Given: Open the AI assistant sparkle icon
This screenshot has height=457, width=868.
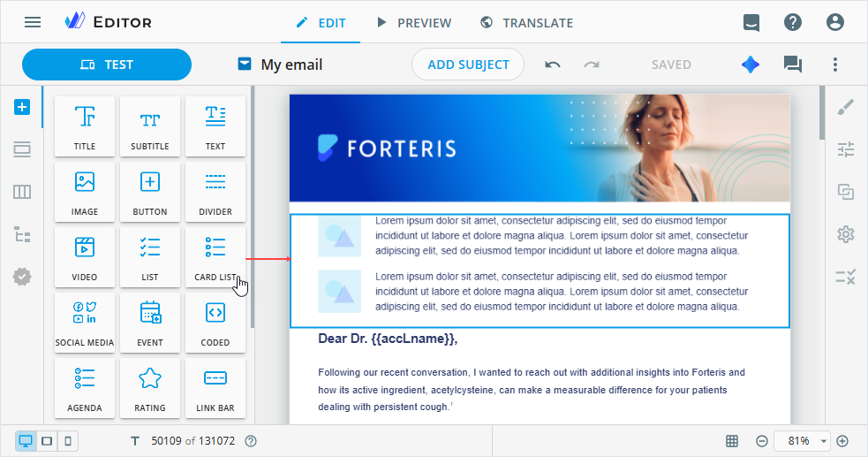Looking at the screenshot, I should point(750,65).
